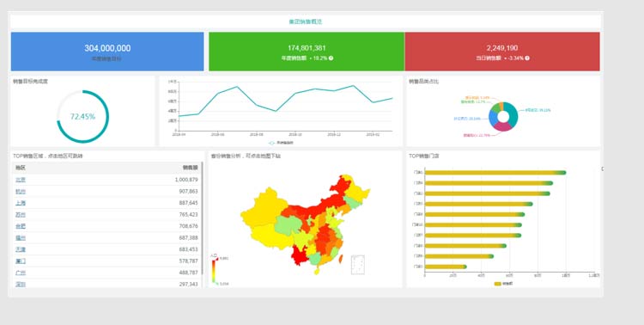
Task: Click the shortest bar in TOP stores chart
Action: coord(446,267)
